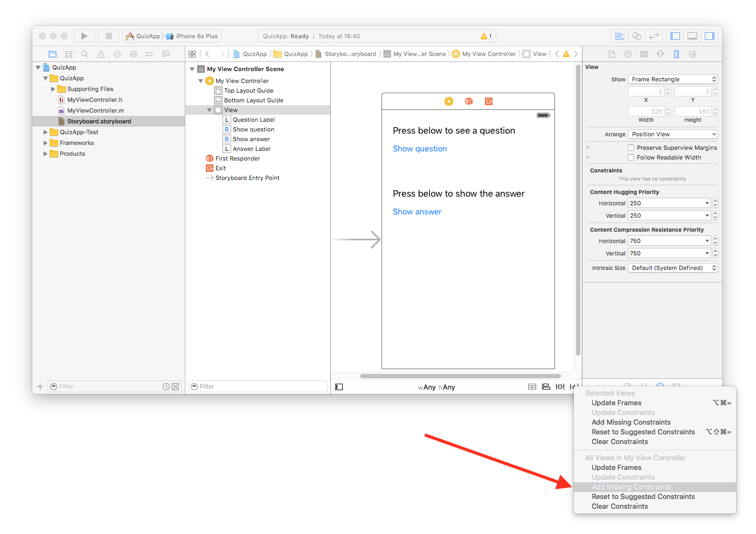Viewport: 756px width, 534px height.
Task: Enable Preserve Superview Margins checkbox
Action: [x=631, y=148]
